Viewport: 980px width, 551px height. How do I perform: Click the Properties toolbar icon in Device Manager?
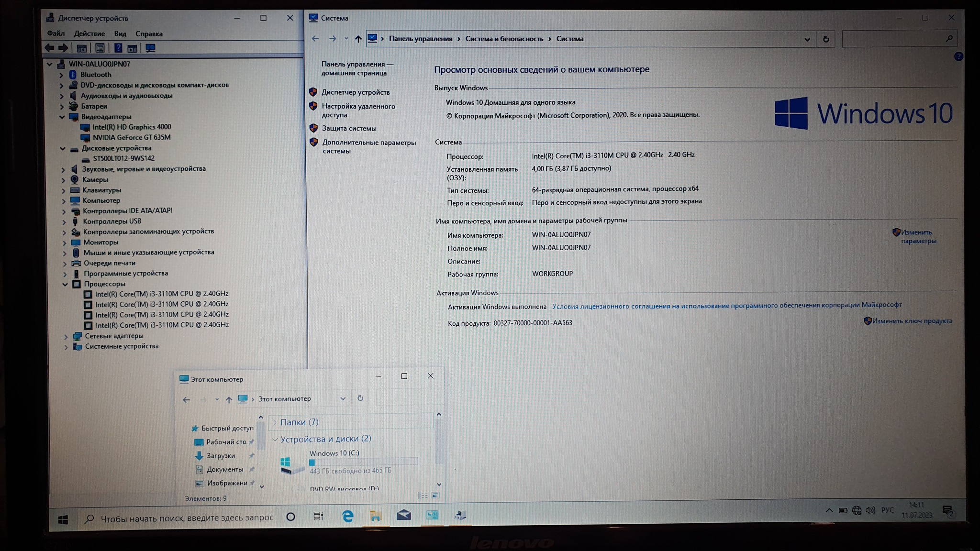100,48
